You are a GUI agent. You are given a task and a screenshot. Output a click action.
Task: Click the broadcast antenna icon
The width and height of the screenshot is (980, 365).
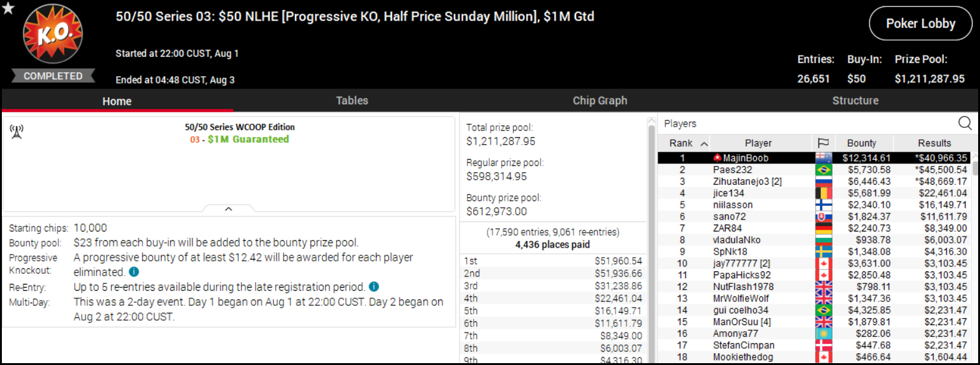[17, 131]
